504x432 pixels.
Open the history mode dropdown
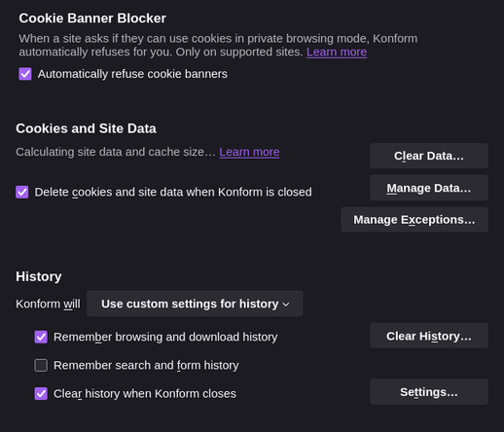(x=195, y=304)
